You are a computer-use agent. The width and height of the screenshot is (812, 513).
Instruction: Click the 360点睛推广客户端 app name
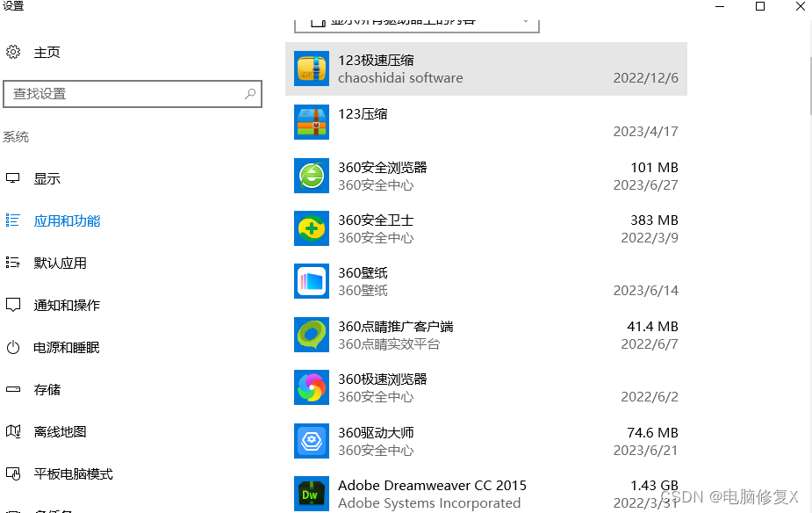point(396,327)
